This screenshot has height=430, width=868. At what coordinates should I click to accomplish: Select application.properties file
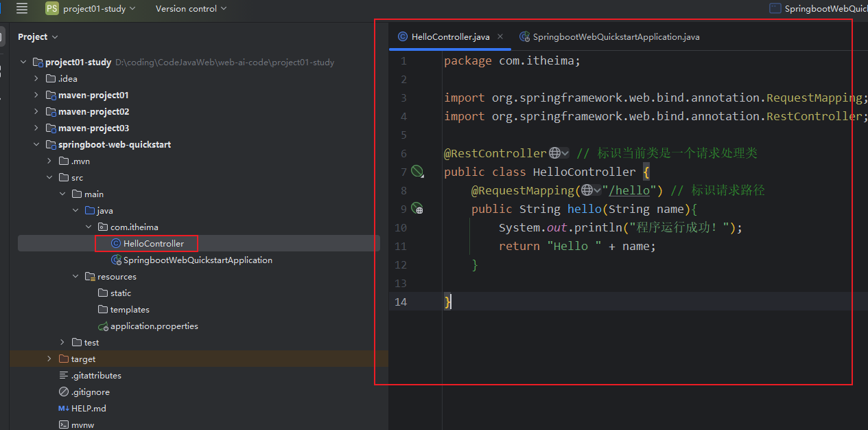click(x=154, y=326)
